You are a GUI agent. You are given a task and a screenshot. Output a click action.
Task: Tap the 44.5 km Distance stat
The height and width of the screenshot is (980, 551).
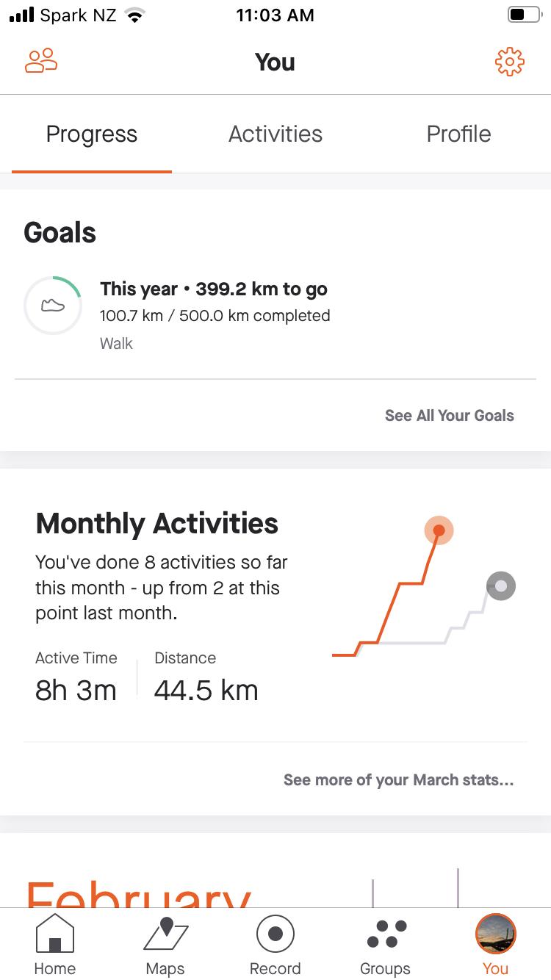click(206, 691)
